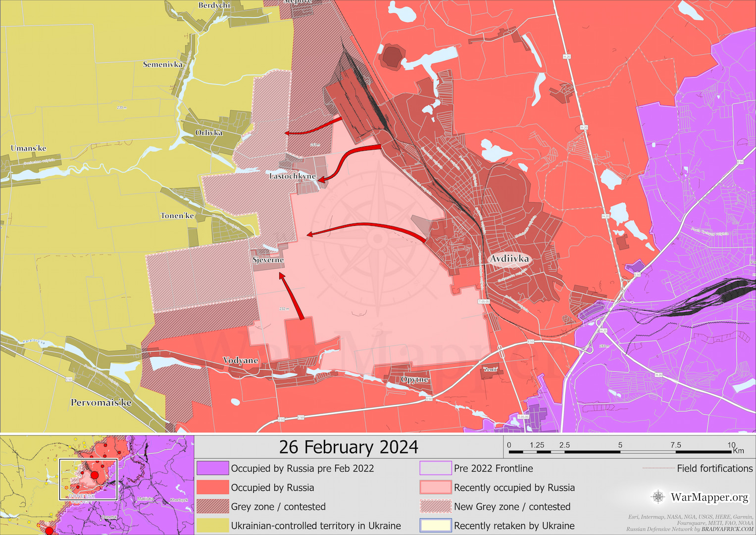The height and width of the screenshot is (535, 756).
Task: Click the 'Pre 2022 Frontline' legend box
Action: [x=435, y=468]
